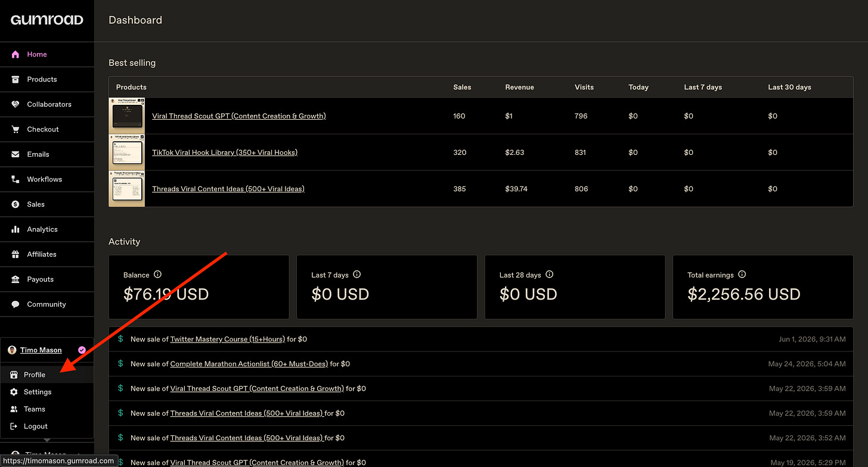Click the Logout exit icon
868x467 pixels.
(14, 426)
